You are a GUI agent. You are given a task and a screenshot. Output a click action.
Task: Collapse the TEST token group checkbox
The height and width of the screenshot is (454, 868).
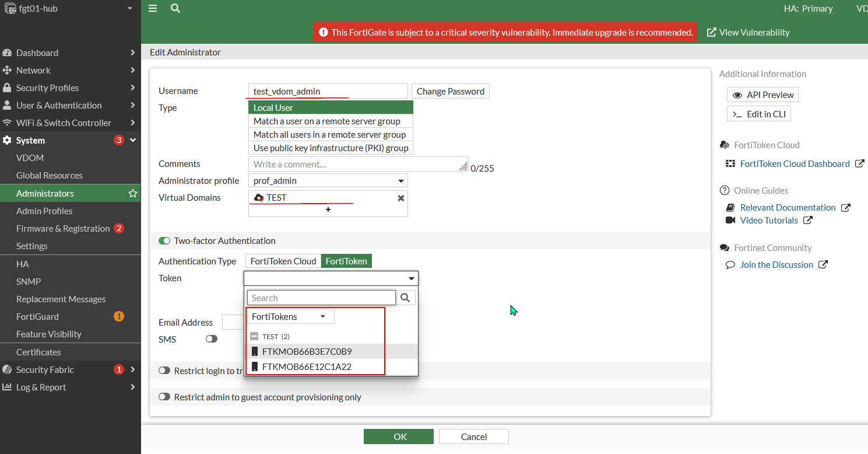click(x=254, y=337)
